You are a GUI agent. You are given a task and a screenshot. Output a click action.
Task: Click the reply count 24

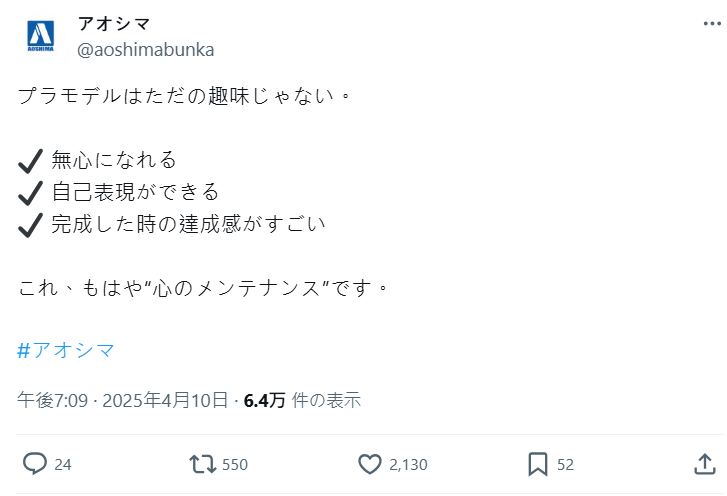point(63,465)
